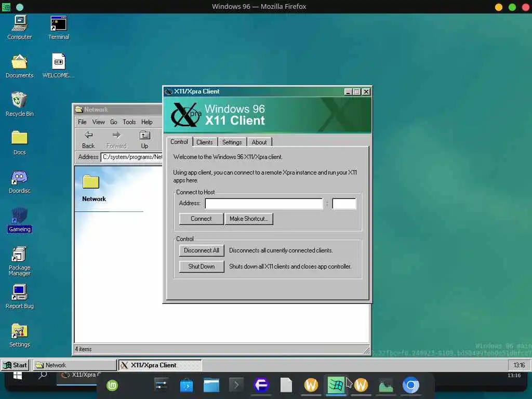Open Tools menu in Network window
Image resolution: width=532 pixels, height=399 pixels.
(129, 122)
